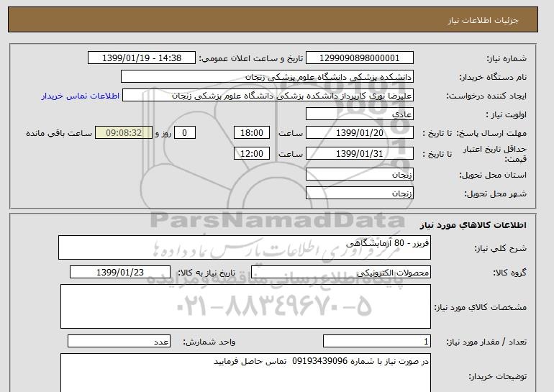
Task: Click the label شهر محل تحویل
Action: tap(495, 193)
